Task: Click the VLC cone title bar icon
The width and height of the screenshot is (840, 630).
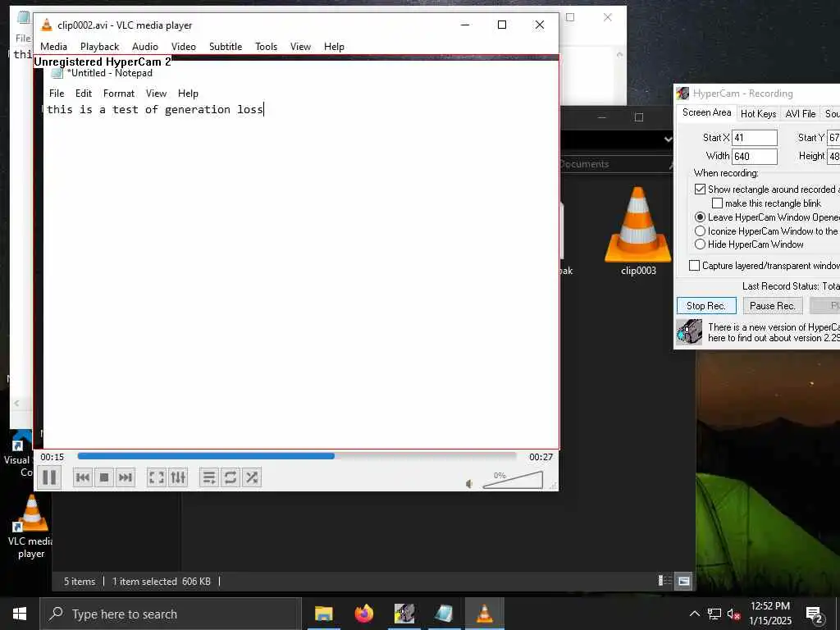Action: click(47, 25)
